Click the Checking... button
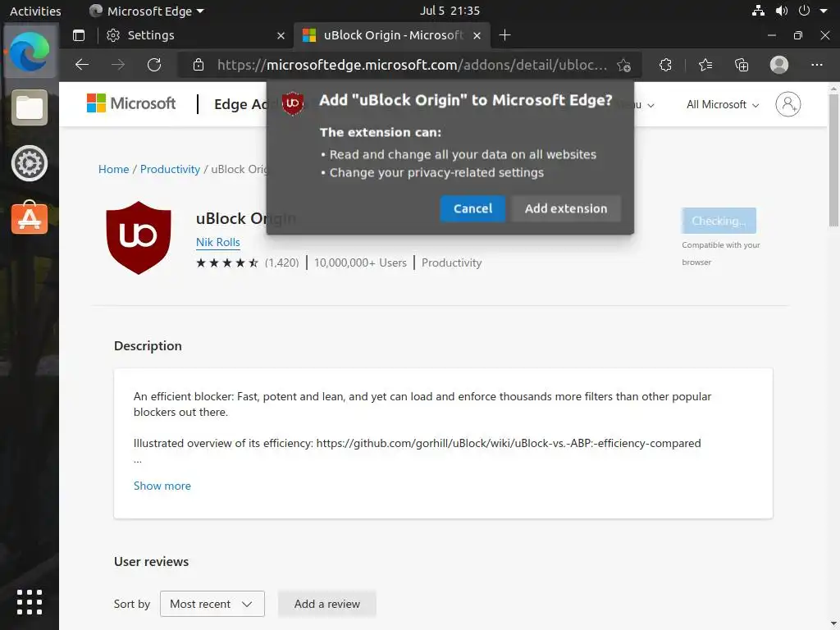 (x=719, y=221)
